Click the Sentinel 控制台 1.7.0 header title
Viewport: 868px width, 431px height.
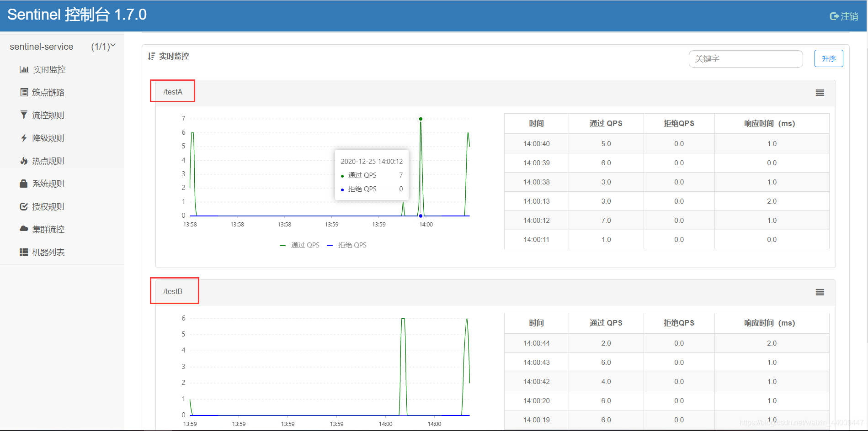click(x=77, y=15)
